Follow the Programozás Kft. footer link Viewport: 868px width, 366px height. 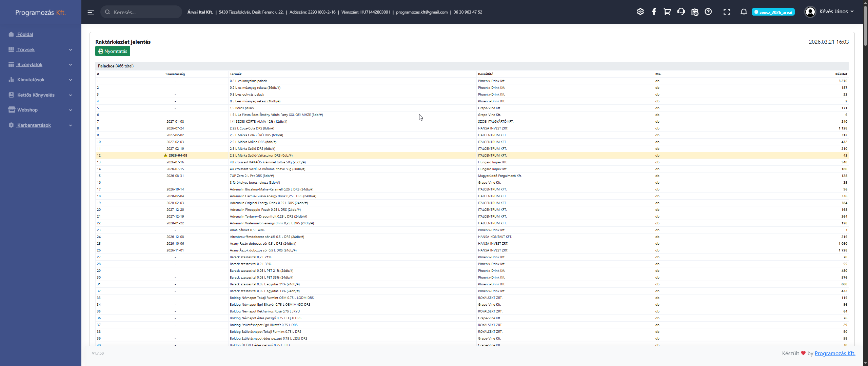pyautogui.click(x=835, y=353)
